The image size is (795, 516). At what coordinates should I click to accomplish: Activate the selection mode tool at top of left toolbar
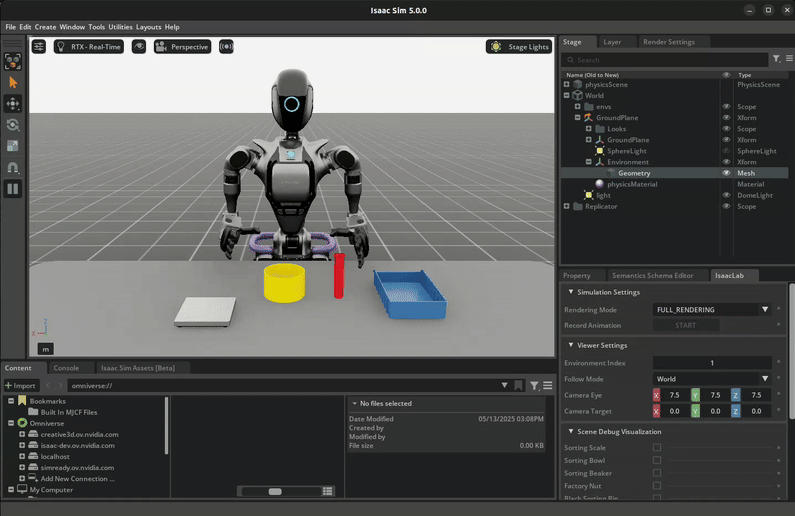[13, 61]
